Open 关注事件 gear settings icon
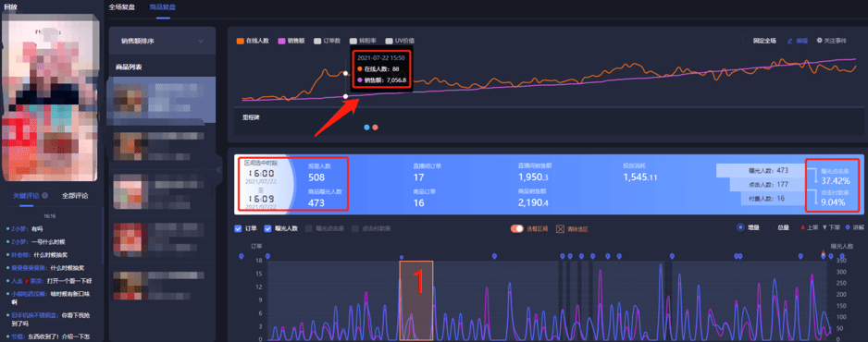The width and height of the screenshot is (868, 342). pyautogui.click(x=820, y=41)
